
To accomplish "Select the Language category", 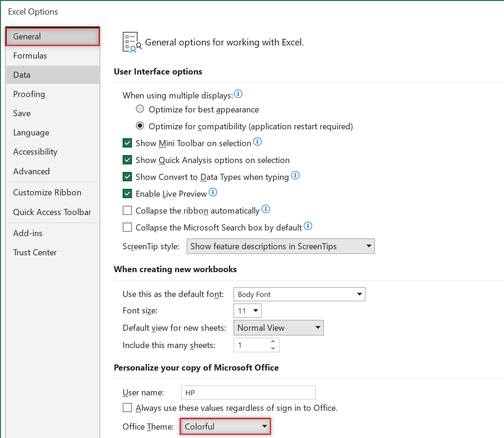I will 52,133.
